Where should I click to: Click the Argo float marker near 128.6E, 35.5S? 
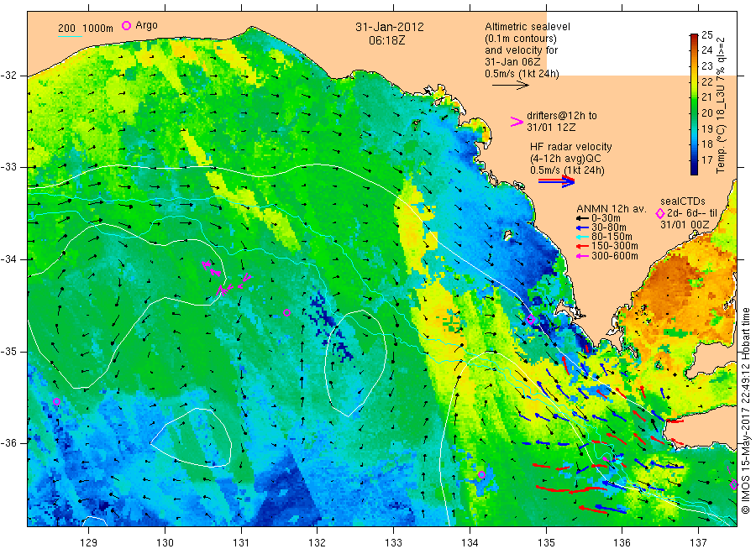coord(56,402)
